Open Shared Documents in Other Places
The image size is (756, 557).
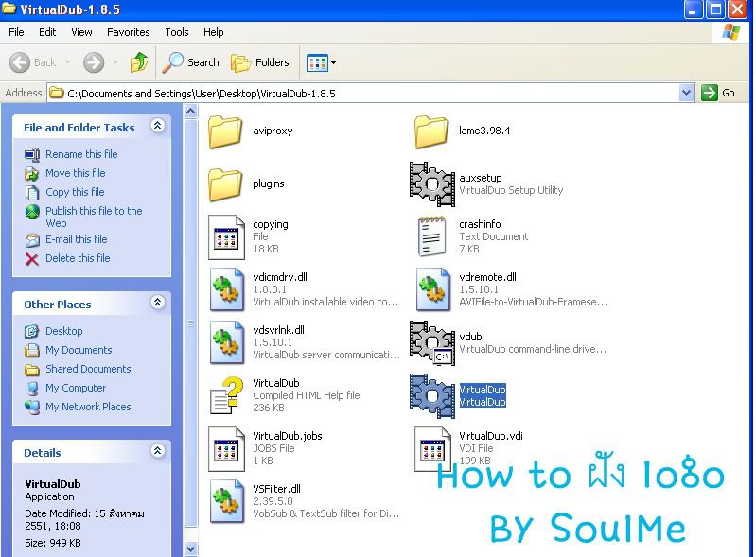[88, 369]
